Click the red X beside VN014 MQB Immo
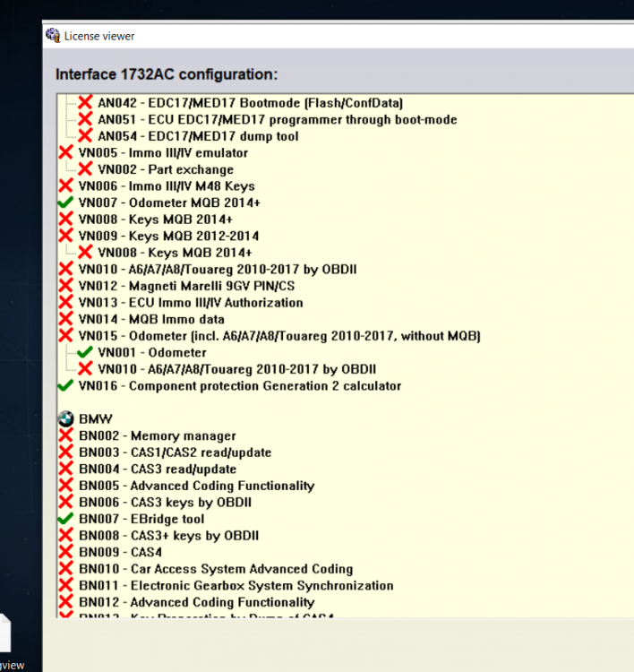 pyautogui.click(x=65, y=319)
